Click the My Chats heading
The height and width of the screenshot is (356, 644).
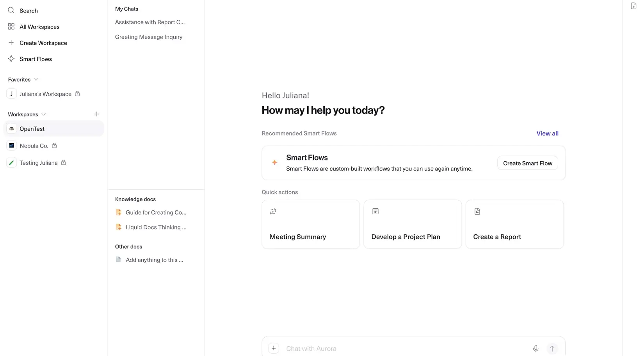pos(126,9)
